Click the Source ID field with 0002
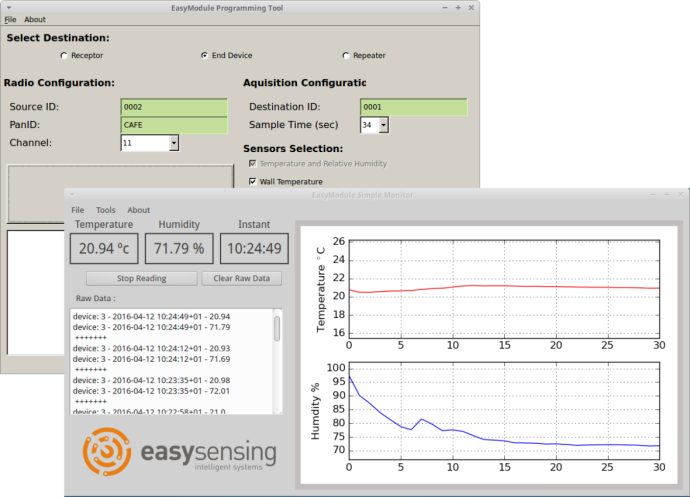The image size is (690, 497). pyautogui.click(x=174, y=107)
